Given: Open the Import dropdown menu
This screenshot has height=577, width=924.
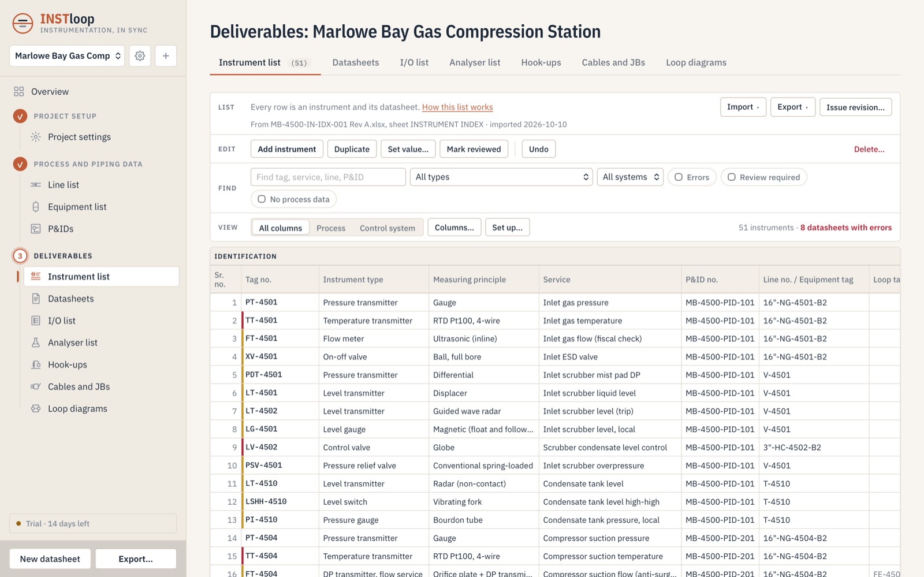Looking at the screenshot, I should [x=743, y=107].
